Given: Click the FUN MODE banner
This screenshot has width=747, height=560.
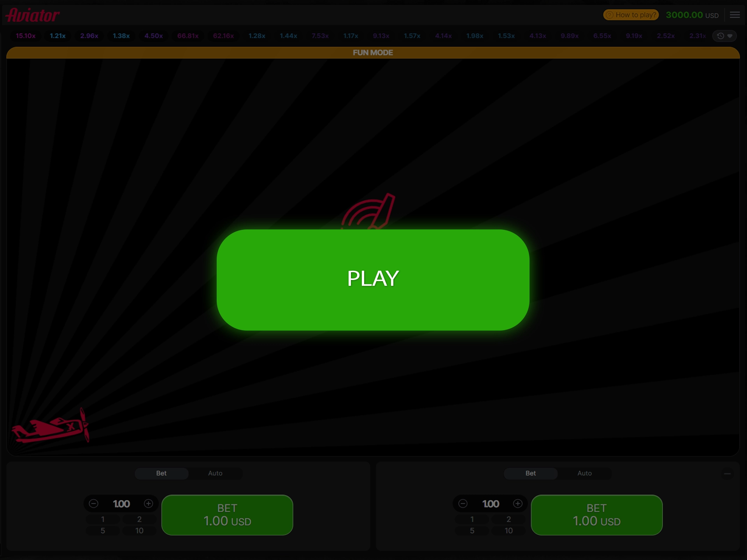Looking at the screenshot, I should [x=373, y=52].
